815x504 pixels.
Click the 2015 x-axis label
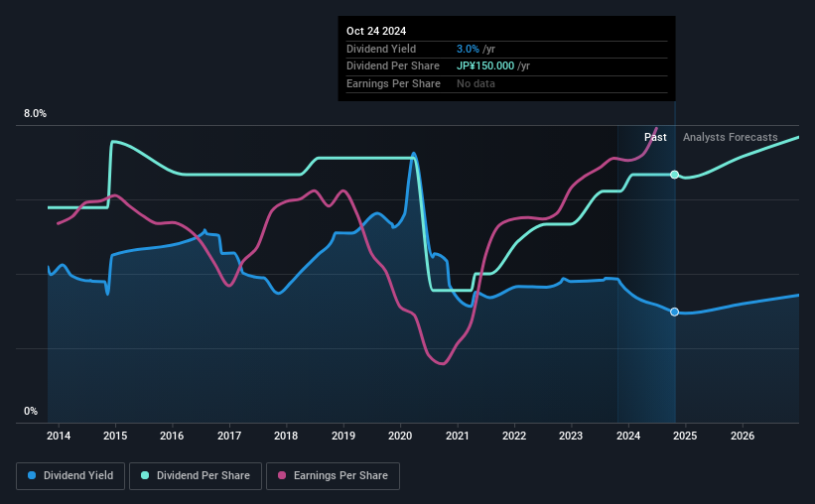[115, 436]
